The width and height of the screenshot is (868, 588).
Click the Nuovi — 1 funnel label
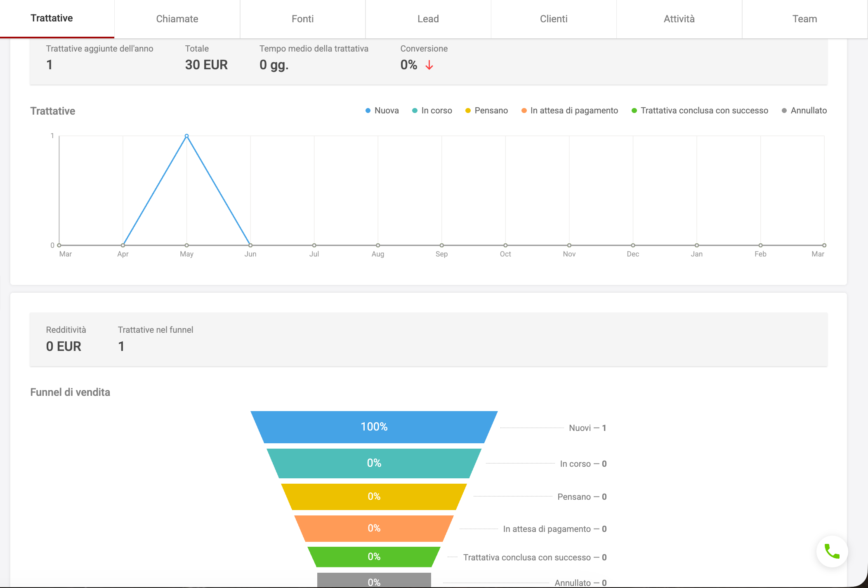click(x=587, y=428)
